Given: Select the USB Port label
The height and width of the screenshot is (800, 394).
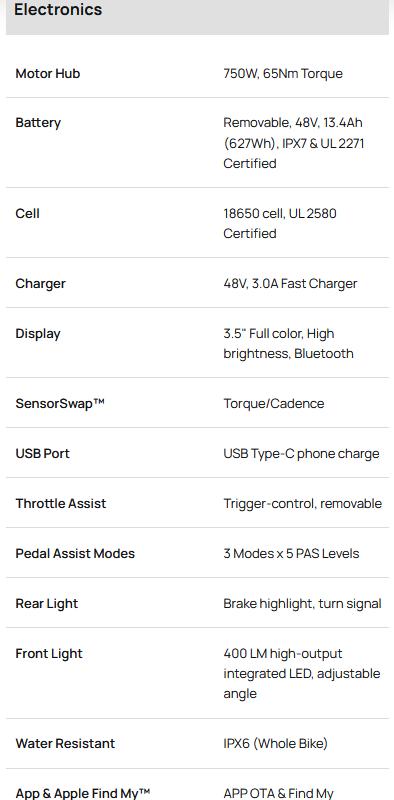Looking at the screenshot, I should coord(42,454).
